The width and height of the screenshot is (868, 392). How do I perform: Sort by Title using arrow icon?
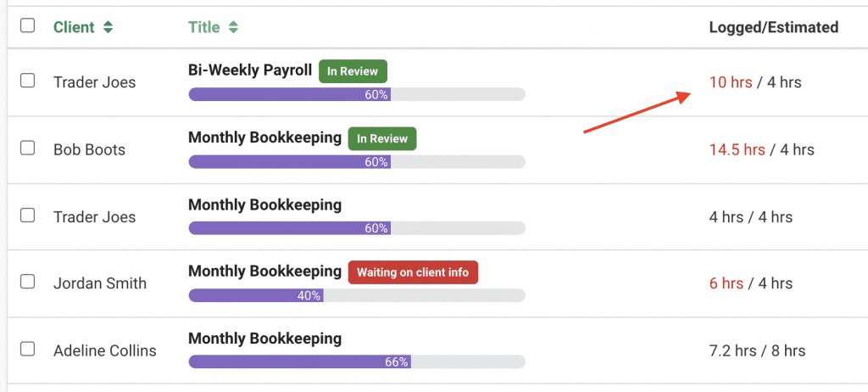coord(233,27)
